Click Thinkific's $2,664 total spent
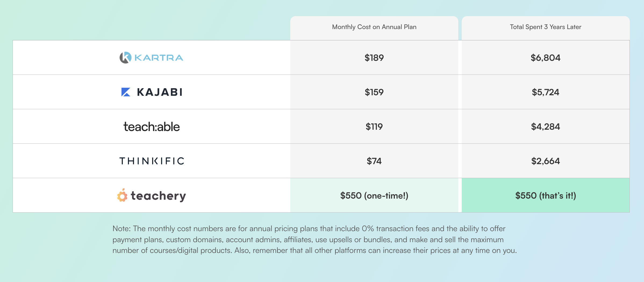644x282 pixels. coord(546,161)
